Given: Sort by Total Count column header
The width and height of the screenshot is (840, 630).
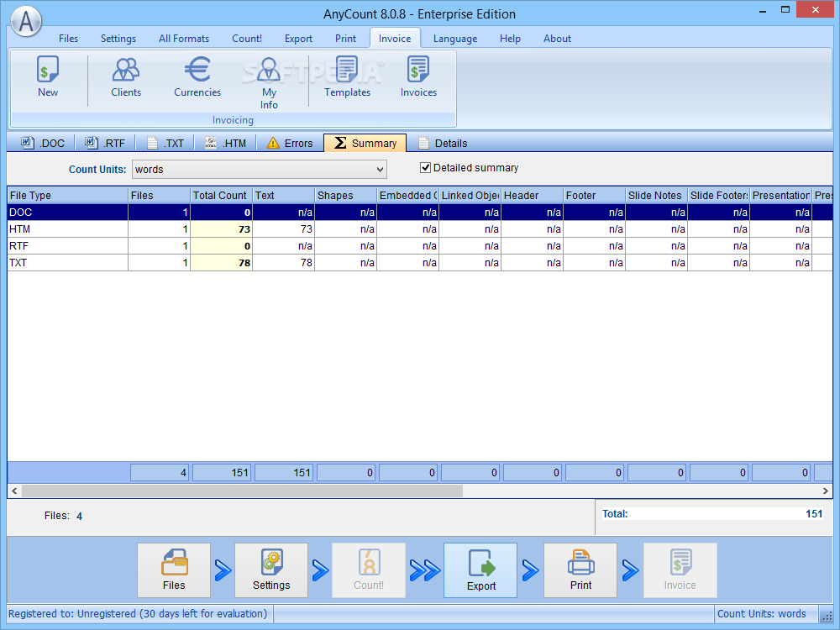Looking at the screenshot, I should [x=222, y=196].
